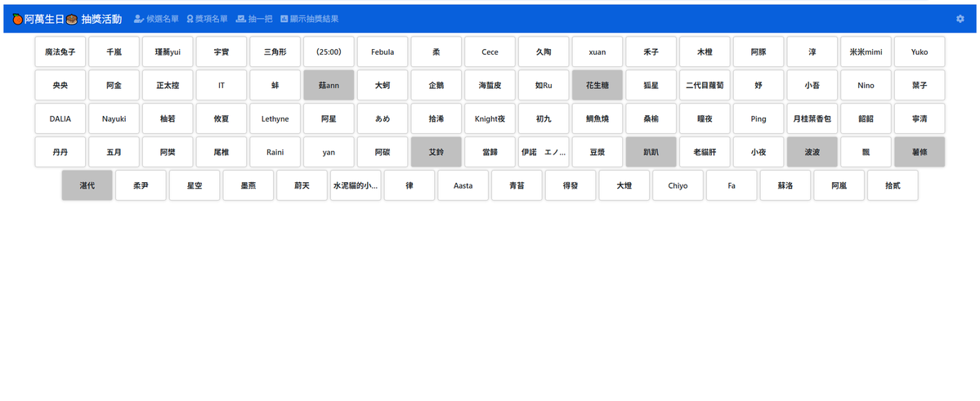Image resolution: width=980 pixels, height=401 pixels.
Task: Choose the 星空 card
Action: 195,185
